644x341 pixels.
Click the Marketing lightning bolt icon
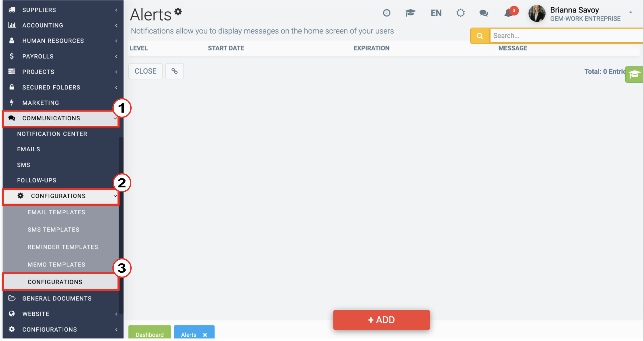[12, 103]
